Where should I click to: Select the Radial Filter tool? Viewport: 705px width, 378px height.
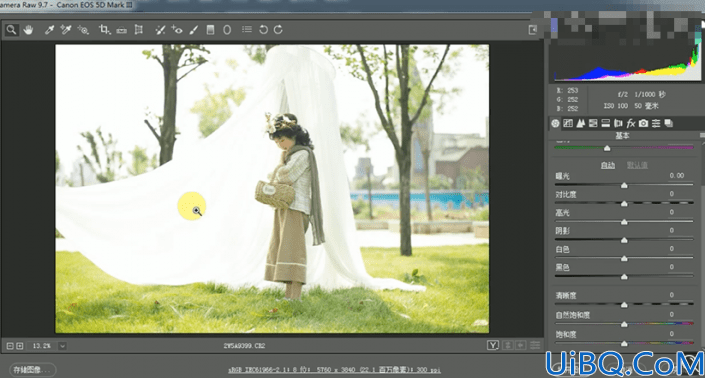coord(227,30)
